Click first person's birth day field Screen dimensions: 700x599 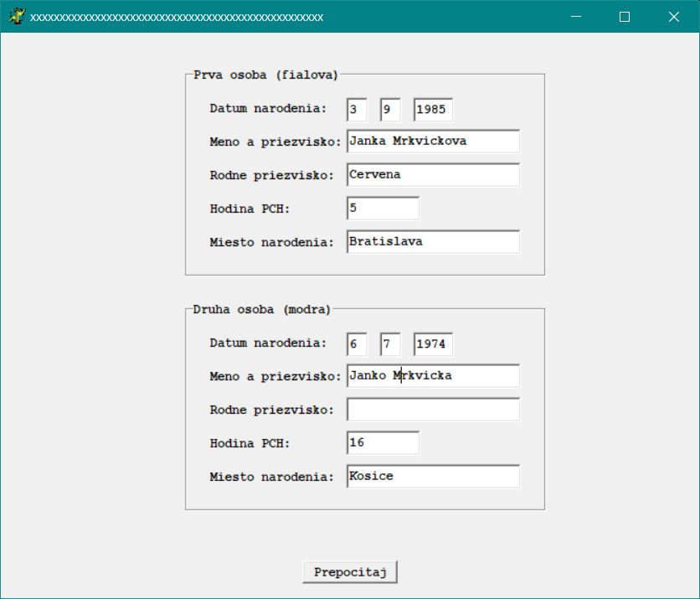coord(357,110)
